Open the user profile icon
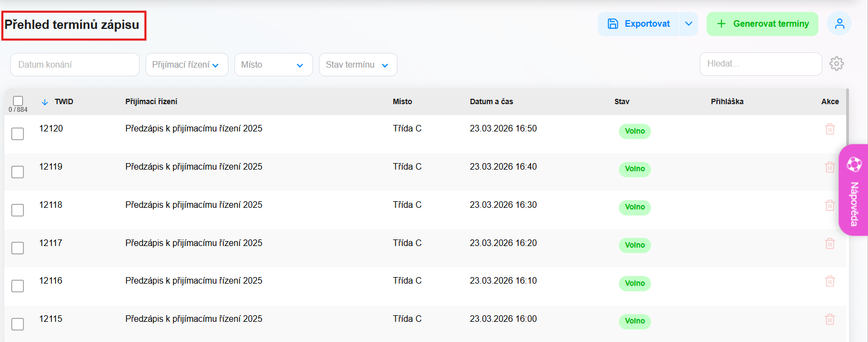 click(x=839, y=24)
